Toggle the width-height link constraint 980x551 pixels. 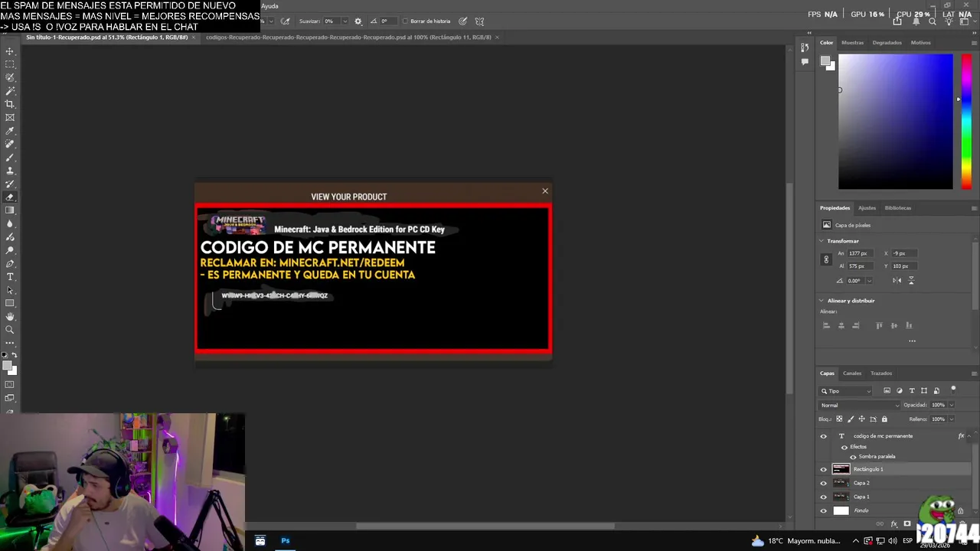[x=826, y=259]
